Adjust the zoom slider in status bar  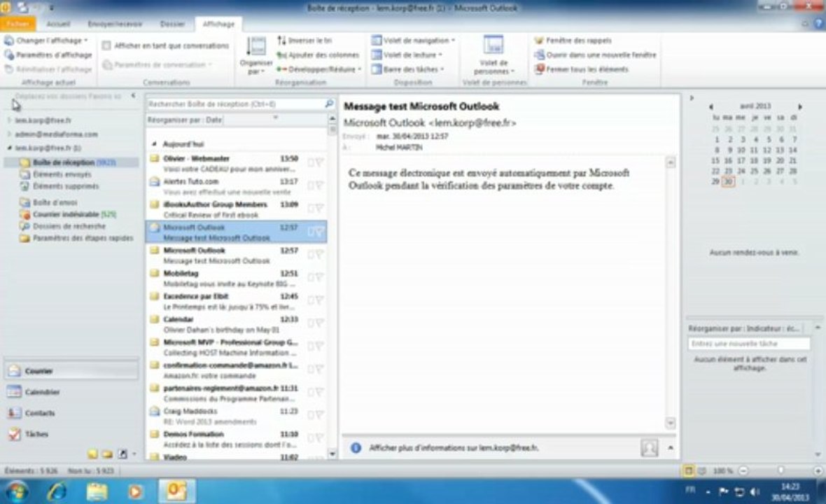[780, 470]
